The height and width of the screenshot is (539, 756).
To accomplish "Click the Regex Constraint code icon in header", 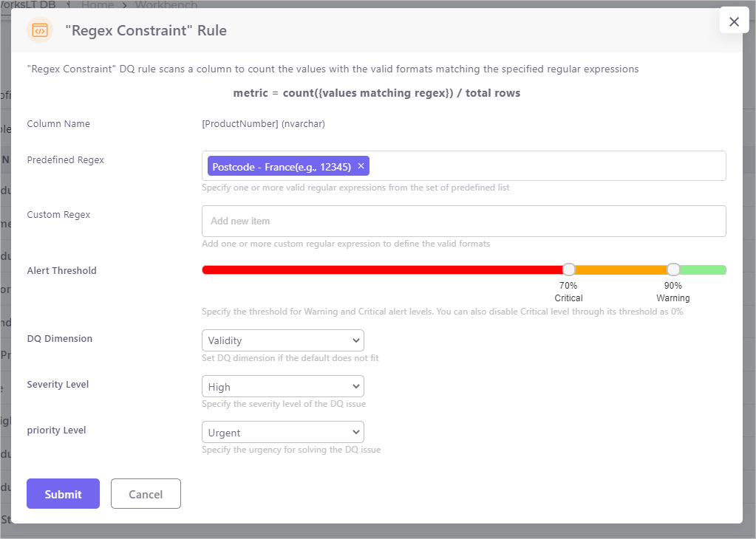I will (39, 30).
